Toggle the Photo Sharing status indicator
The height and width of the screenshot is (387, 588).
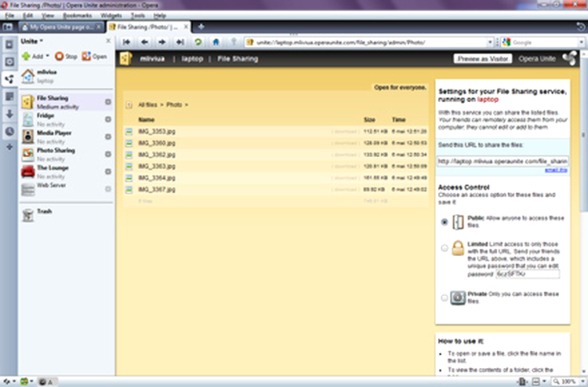[x=108, y=154]
